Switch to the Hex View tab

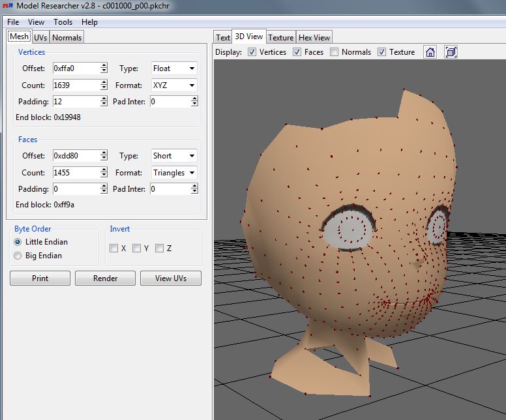click(x=314, y=37)
